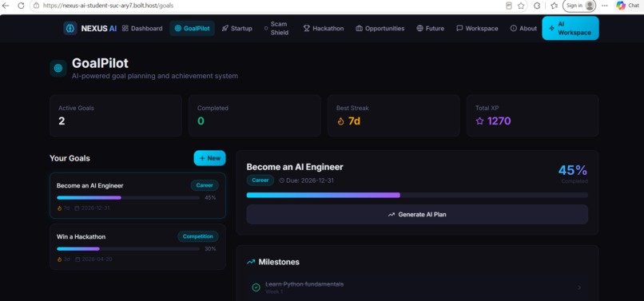
Task: Click the Due: 2026-12-31 date text
Action: click(x=310, y=180)
